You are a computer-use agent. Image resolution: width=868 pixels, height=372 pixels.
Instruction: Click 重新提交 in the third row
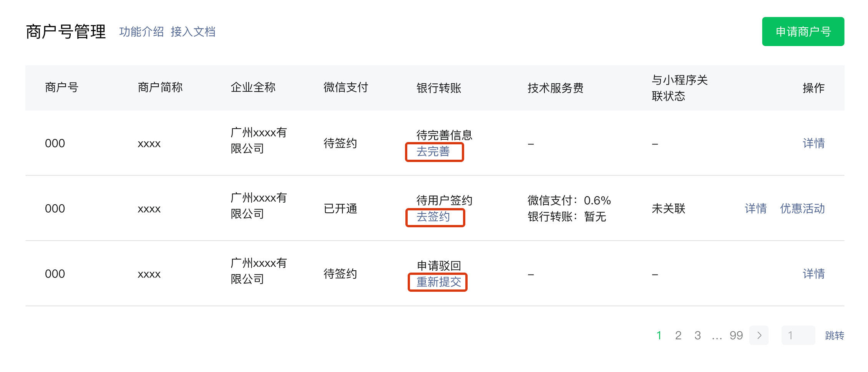pyautogui.click(x=438, y=282)
